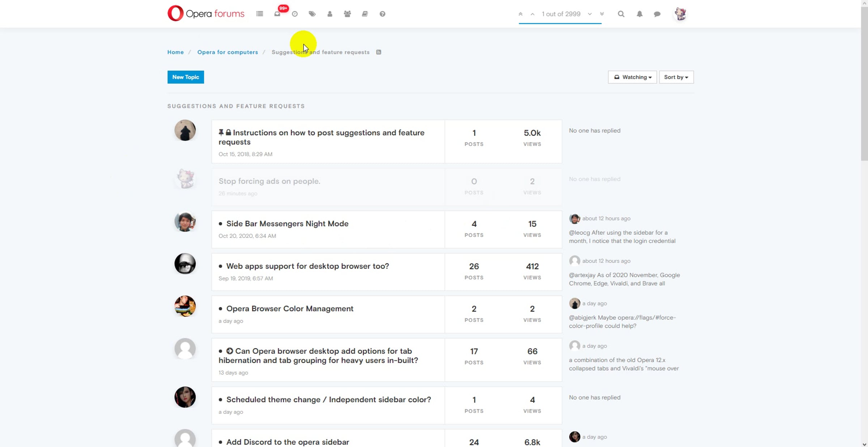Click the scrollbar down arrow
Viewport: 868px width, 447px height.
864,444
